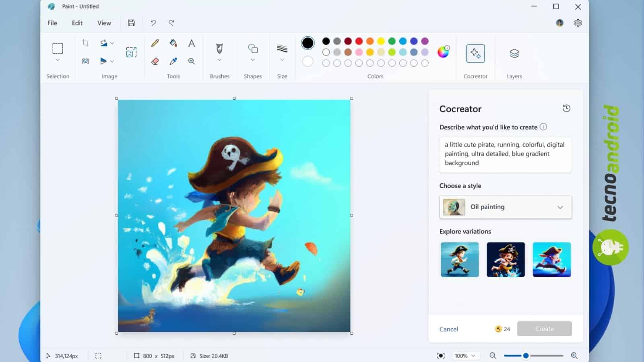Viewport: 644px width, 362px height.
Task: Pick the Fill bucket tool
Action: 173,43
